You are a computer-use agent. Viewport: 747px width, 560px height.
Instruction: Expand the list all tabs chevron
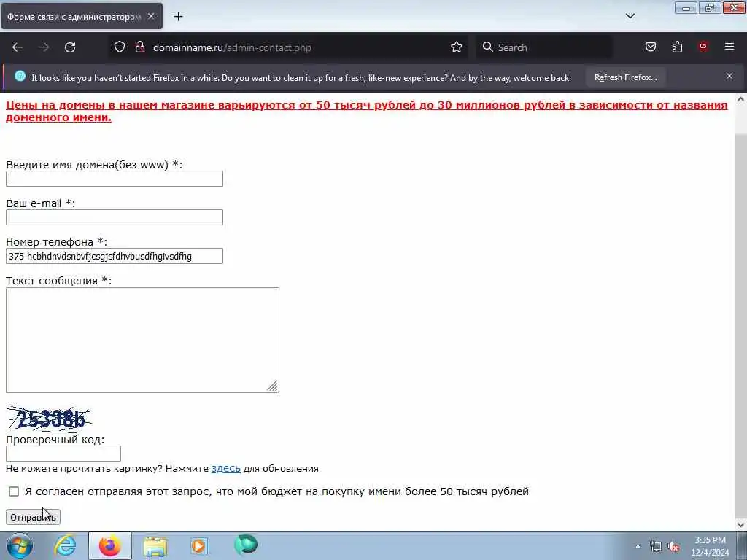(x=630, y=16)
